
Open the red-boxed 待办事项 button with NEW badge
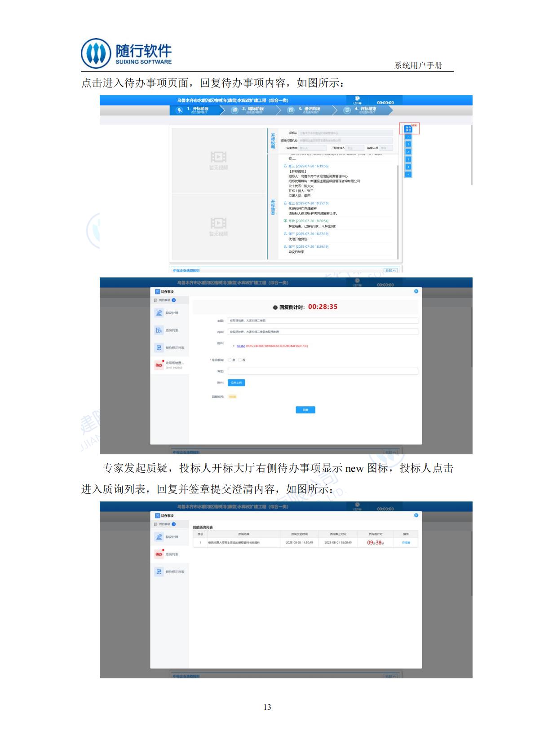tap(408, 129)
